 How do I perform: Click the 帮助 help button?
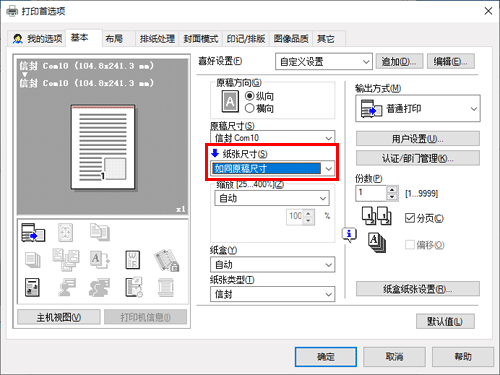point(463,357)
